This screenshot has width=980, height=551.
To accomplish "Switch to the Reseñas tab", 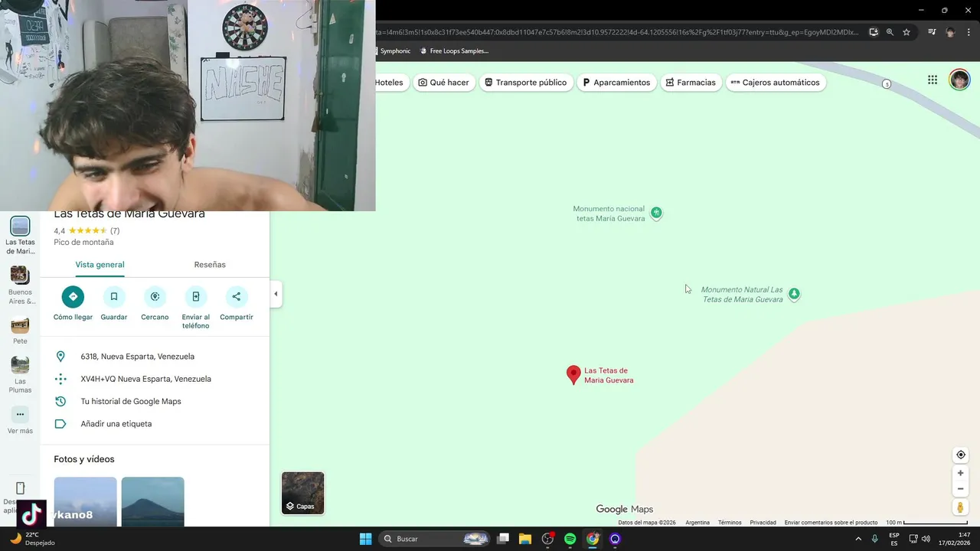I will point(210,265).
